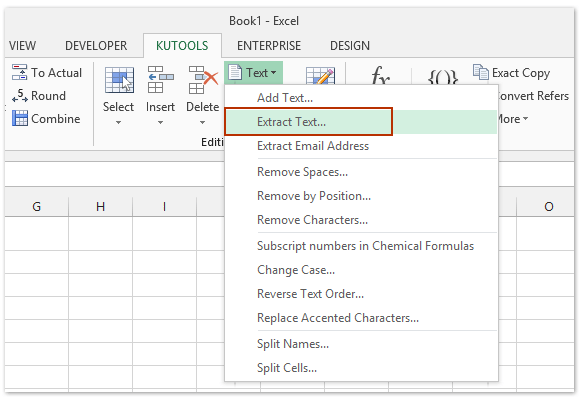Screen dimensions: 584x400
Task: Select Remove Spaces... option
Action: coord(361,172)
